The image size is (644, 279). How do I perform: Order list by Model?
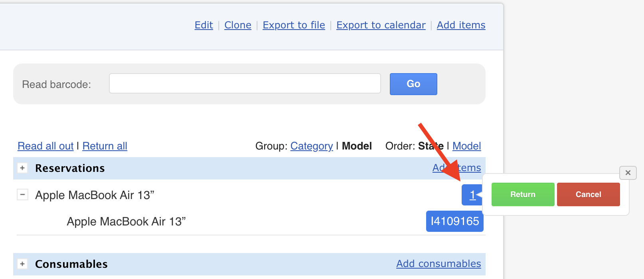pyautogui.click(x=466, y=146)
